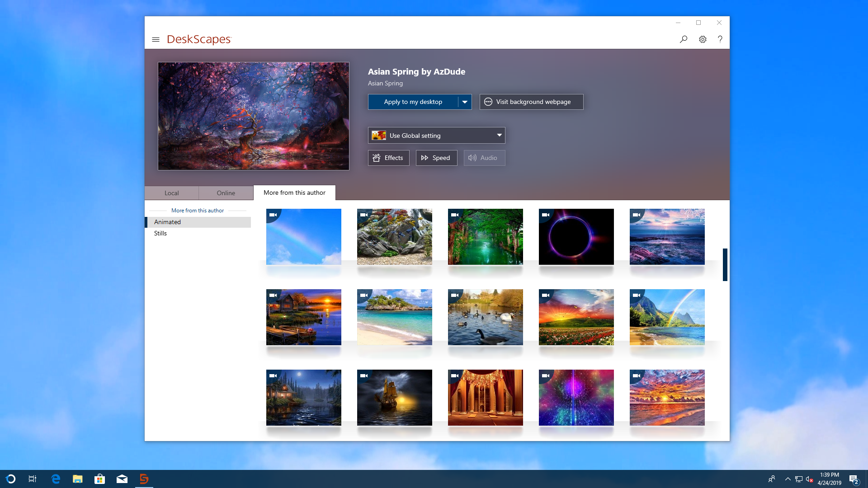Open the Effects options
Screen dimensions: 868x488
(388, 158)
